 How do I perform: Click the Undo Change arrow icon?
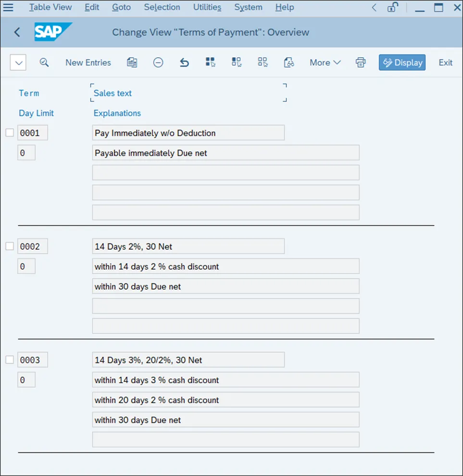[x=184, y=63]
